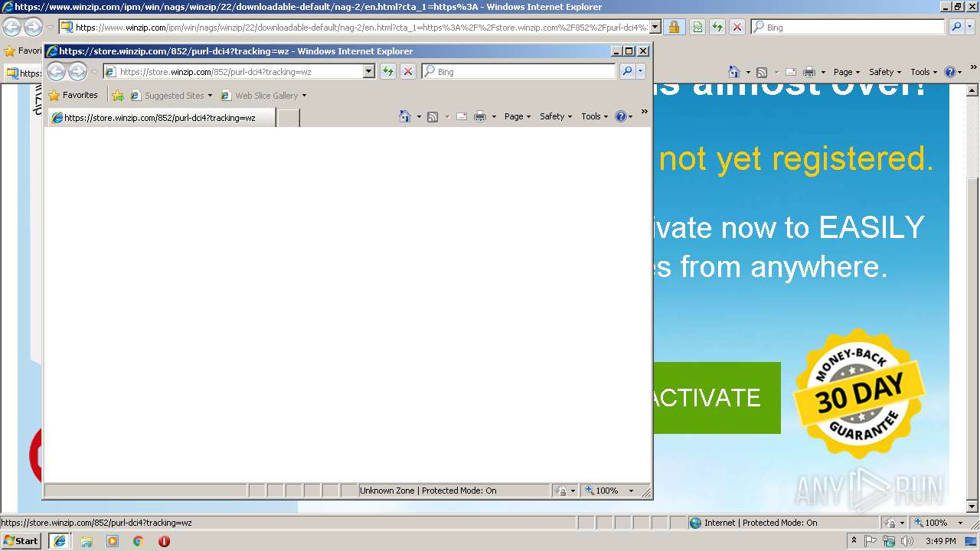The image size is (980, 551).
Task: Open Safety menu in background window
Action: pyautogui.click(x=885, y=72)
